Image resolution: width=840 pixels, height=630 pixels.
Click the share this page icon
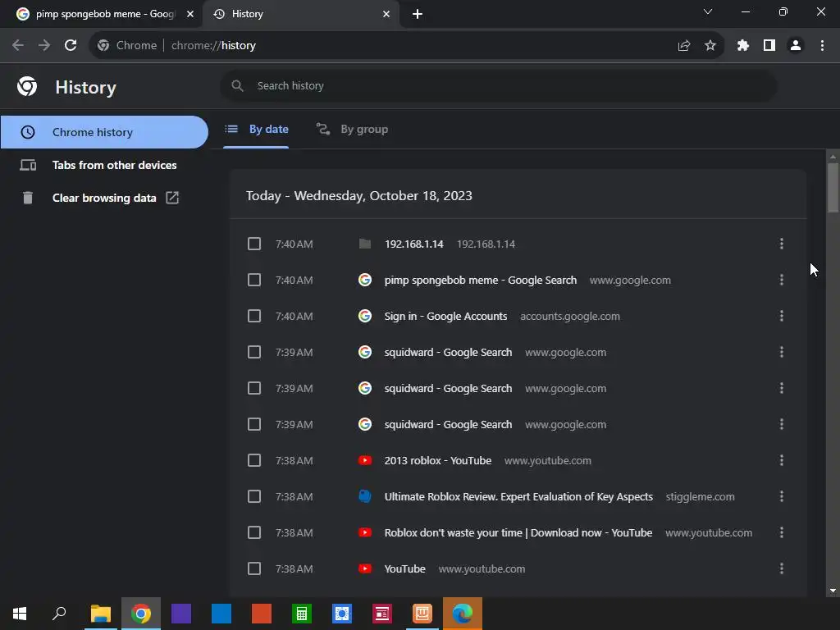[683, 46]
